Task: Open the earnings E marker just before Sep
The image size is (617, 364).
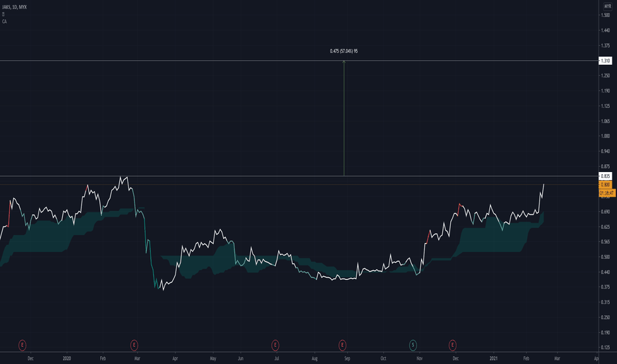Action: point(342,345)
